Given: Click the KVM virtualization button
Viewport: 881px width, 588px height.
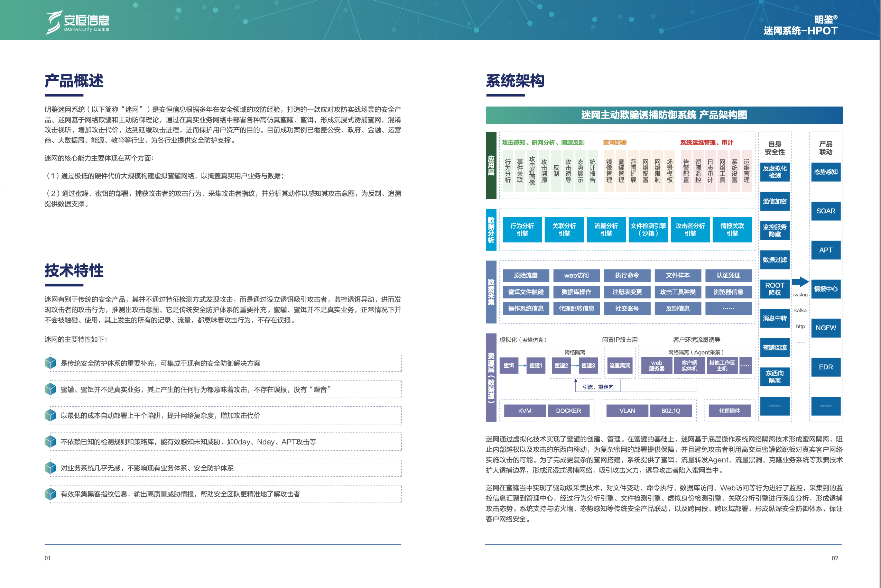Looking at the screenshot, I should pyautogui.click(x=525, y=411).
